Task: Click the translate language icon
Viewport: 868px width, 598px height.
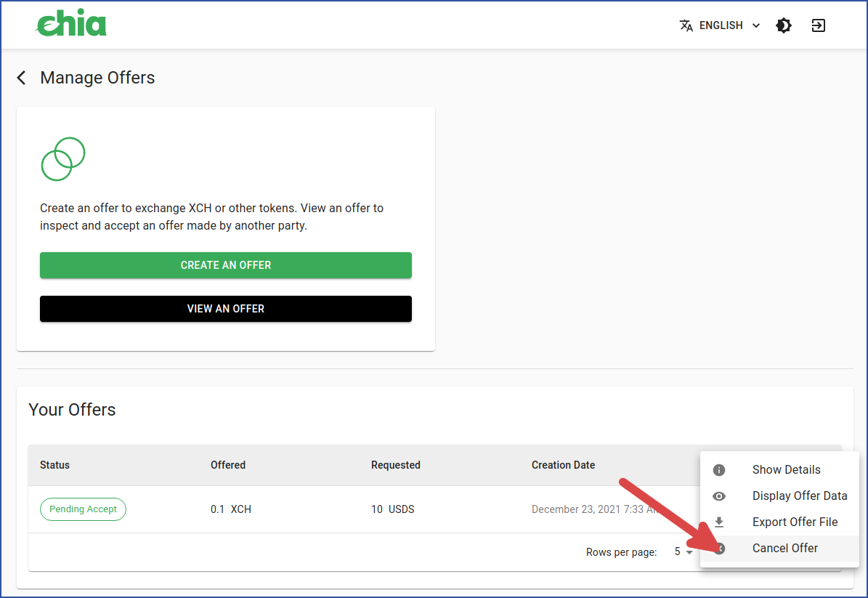Action: coord(686,25)
